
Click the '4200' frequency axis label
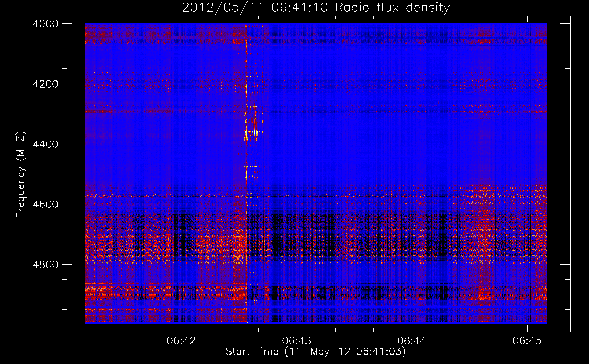click(46, 84)
